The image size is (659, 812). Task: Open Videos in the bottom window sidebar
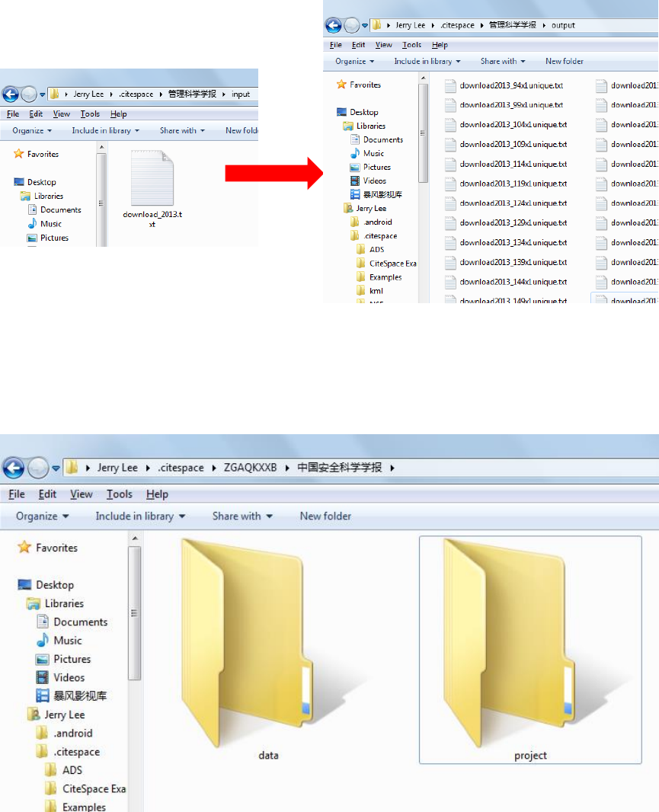(x=69, y=677)
